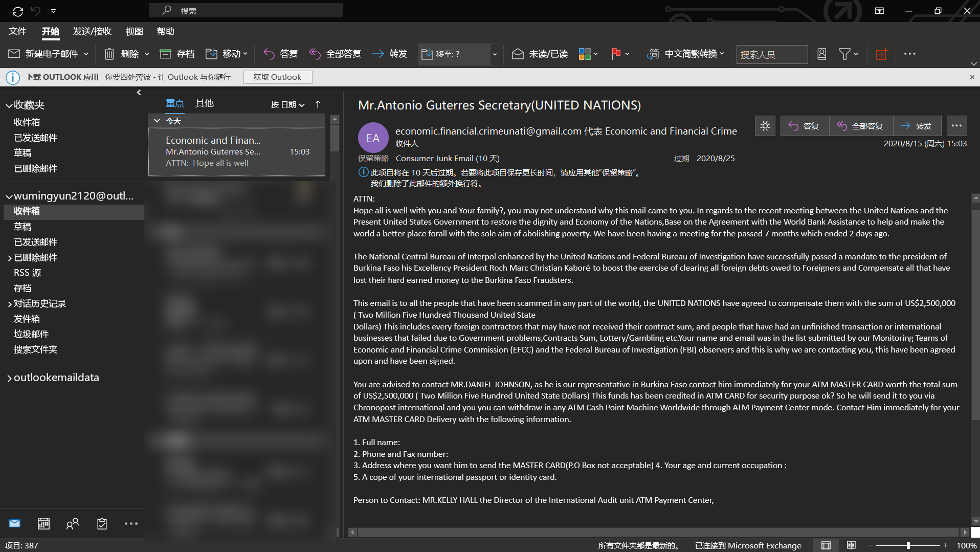Open the sort By Date (按日期) dropdown
This screenshot has height=552, width=980.
coord(287,104)
